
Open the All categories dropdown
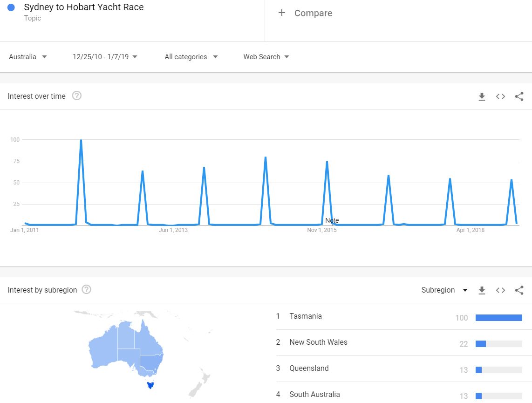[191, 57]
